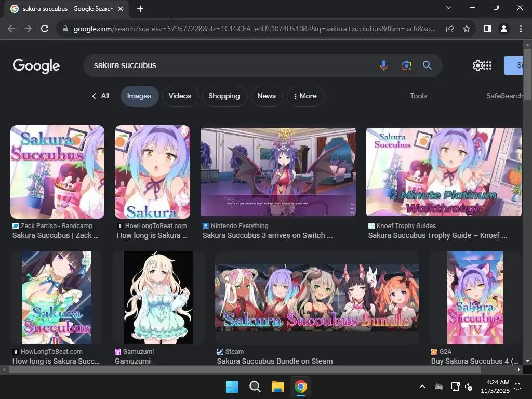Image resolution: width=532 pixels, height=399 pixels.
Task: Open the HowLongToBeat Sakura thumbnail image
Action: pyautogui.click(x=152, y=172)
